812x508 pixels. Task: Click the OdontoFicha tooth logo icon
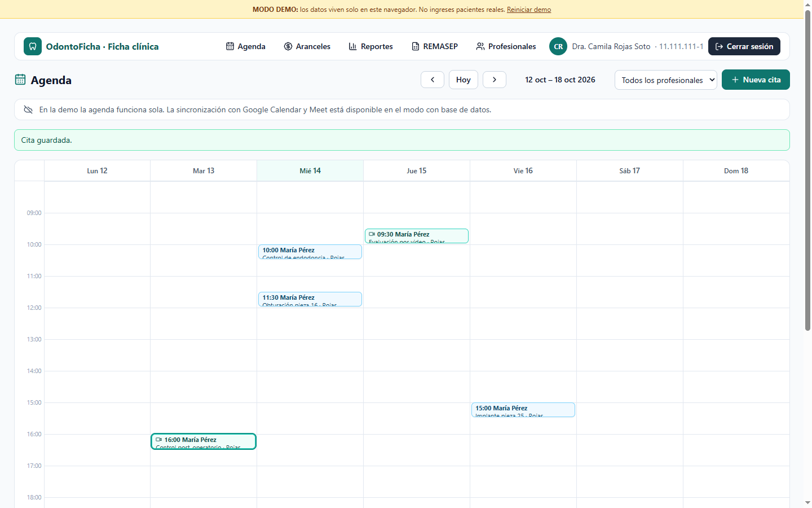tap(33, 46)
